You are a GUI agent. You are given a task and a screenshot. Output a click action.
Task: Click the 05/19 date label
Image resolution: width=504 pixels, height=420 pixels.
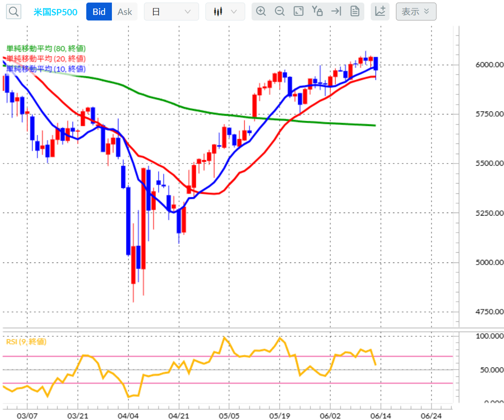(x=279, y=416)
